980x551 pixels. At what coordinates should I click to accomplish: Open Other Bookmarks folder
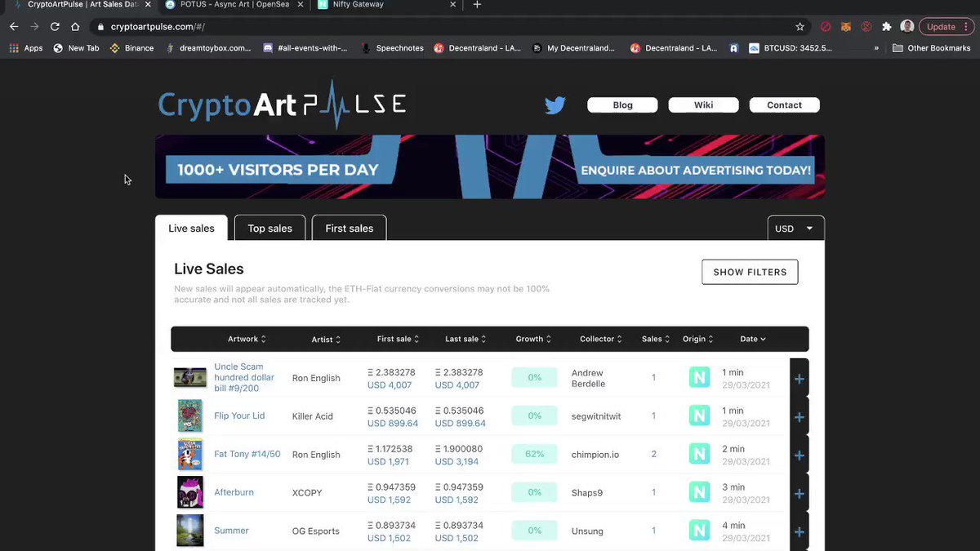(931, 48)
